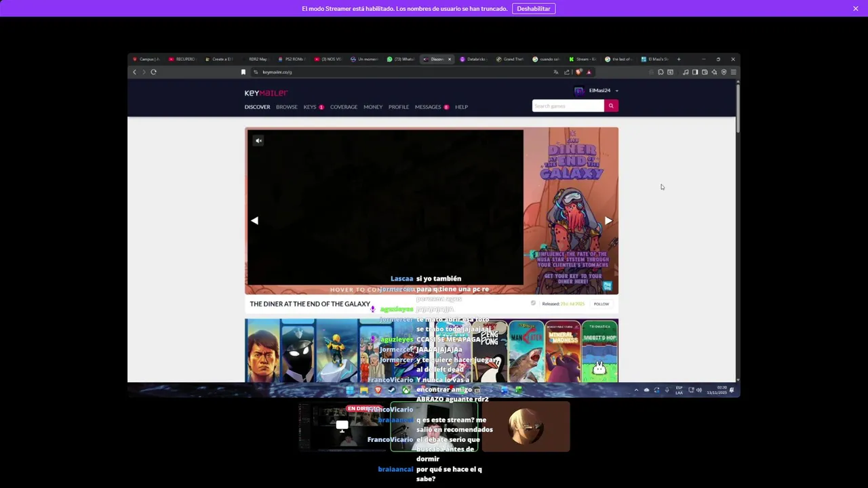Open the PROFILE nav item
The image size is (868, 488).
click(399, 107)
